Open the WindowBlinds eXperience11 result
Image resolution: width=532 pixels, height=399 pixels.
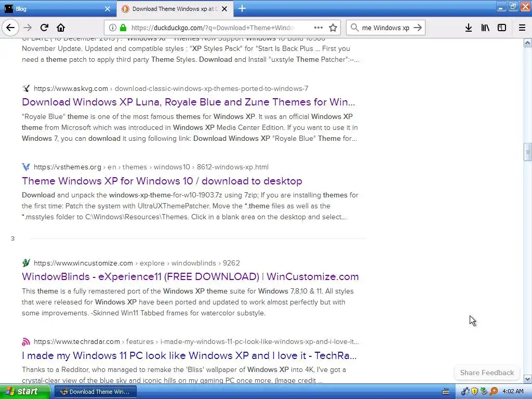pyautogui.click(x=190, y=276)
